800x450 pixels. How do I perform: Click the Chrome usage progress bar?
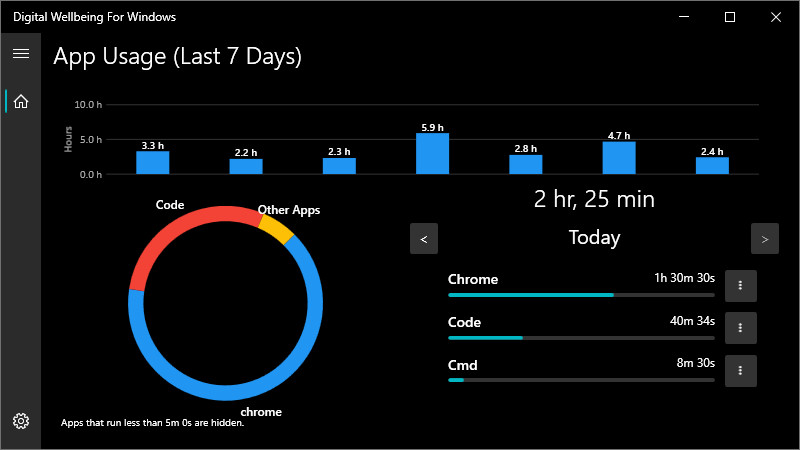(581, 295)
